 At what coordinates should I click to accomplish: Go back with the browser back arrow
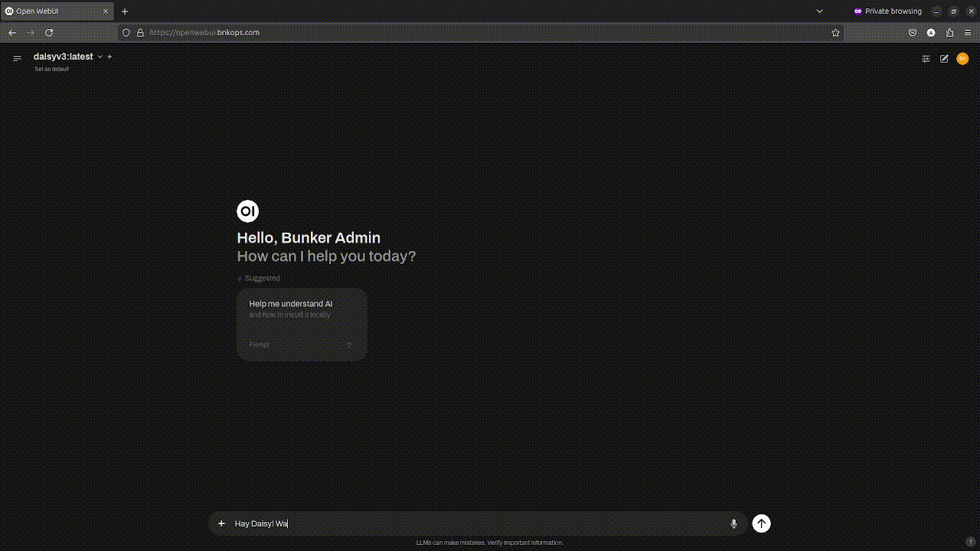12,33
